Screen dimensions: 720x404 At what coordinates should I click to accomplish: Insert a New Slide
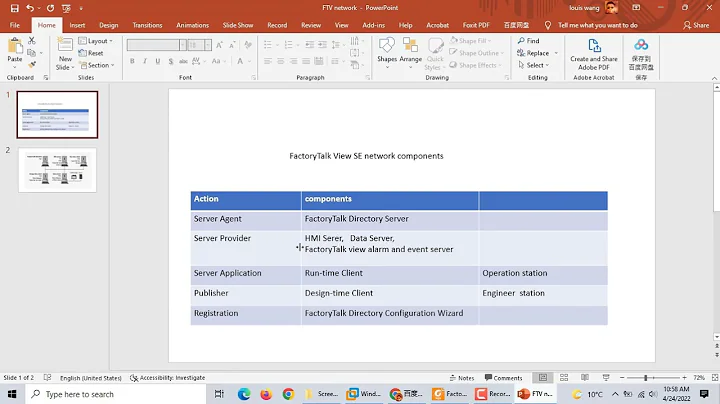(65, 53)
